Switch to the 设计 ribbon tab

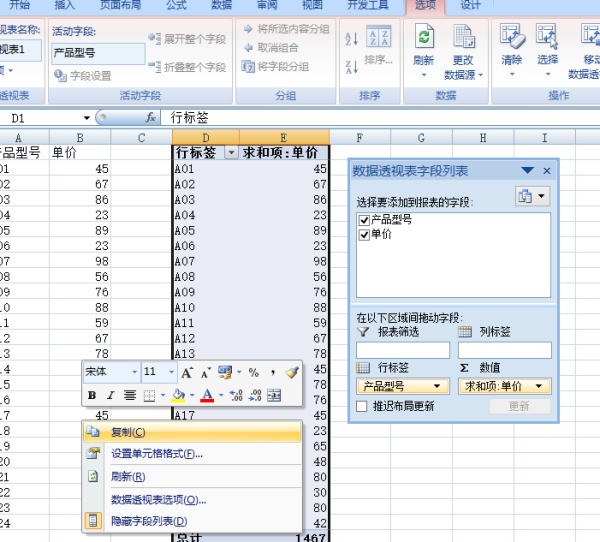(470, 5)
